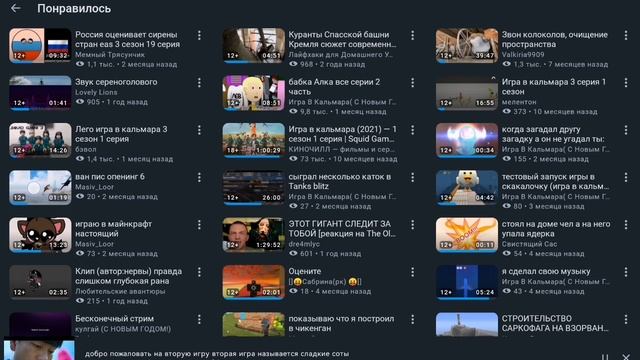
Task: Open thumbnail of 'Клип (автор:нервы)' video
Action: pos(40,282)
